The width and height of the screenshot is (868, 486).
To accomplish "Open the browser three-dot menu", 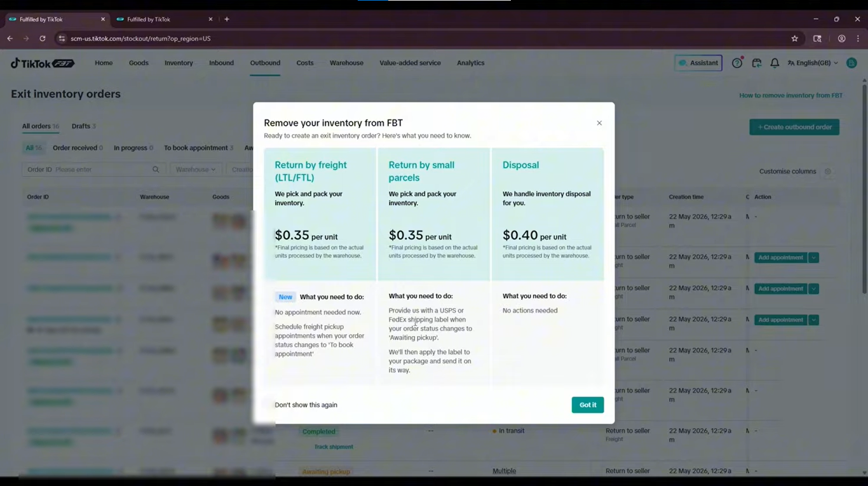I will point(858,39).
